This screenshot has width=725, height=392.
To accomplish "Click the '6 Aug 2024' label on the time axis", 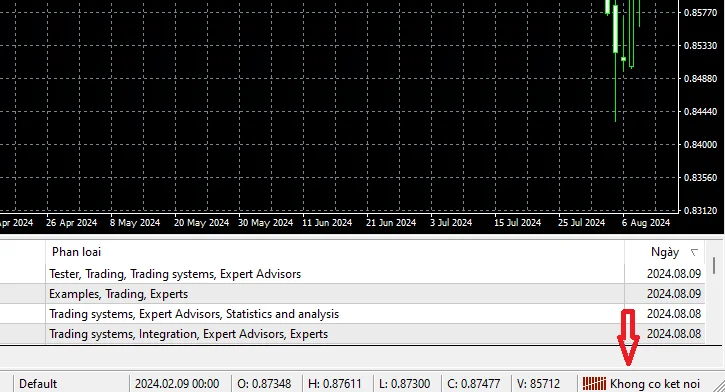I will 645,223.
